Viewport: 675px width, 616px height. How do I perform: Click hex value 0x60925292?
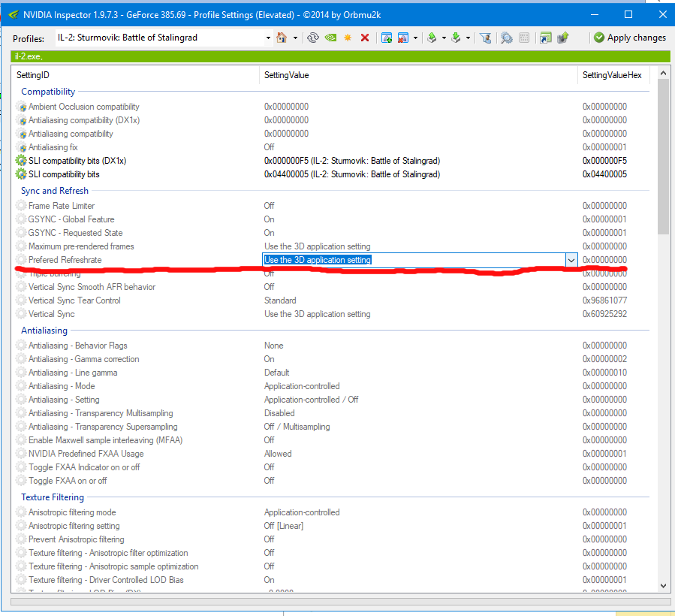pos(605,314)
